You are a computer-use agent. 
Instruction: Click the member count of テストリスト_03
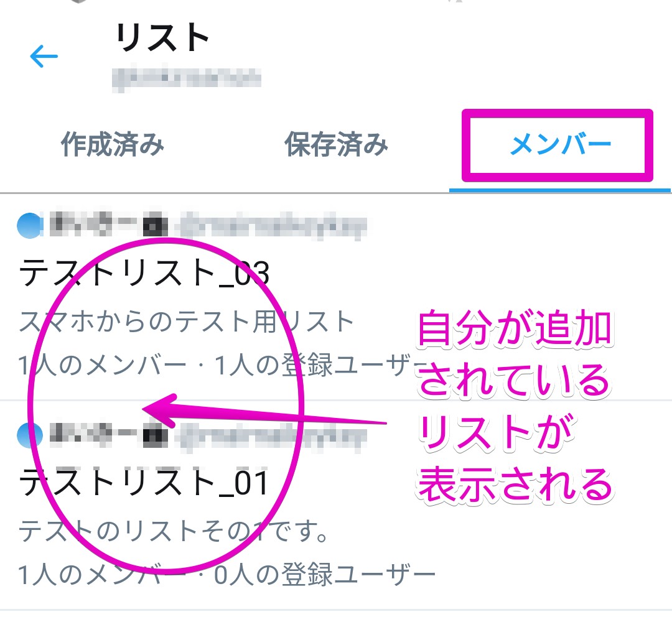pyautogui.click(x=102, y=365)
